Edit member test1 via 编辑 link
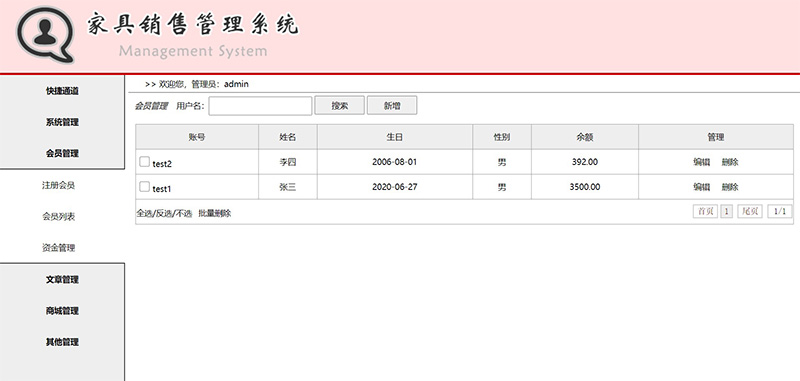This screenshot has width=800, height=381. (702, 187)
